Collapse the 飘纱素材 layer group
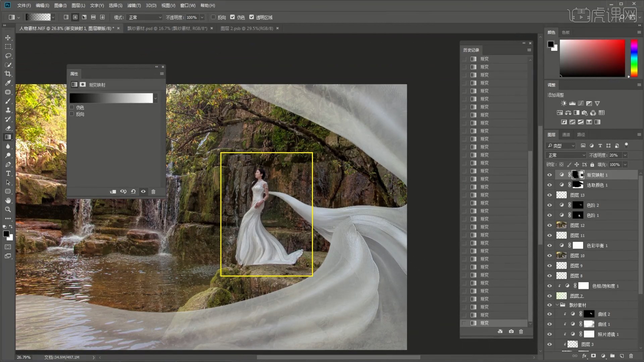 click(x=557, y=305)
